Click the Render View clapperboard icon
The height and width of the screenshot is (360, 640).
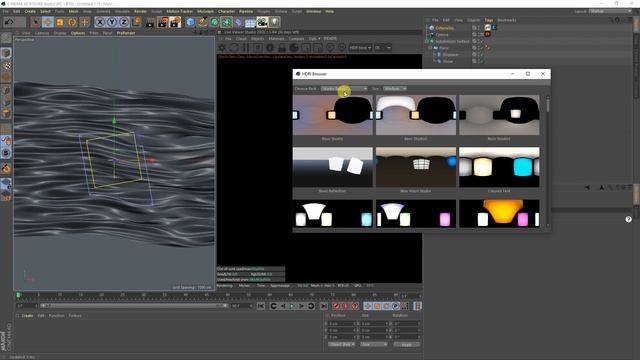[150, 22]
